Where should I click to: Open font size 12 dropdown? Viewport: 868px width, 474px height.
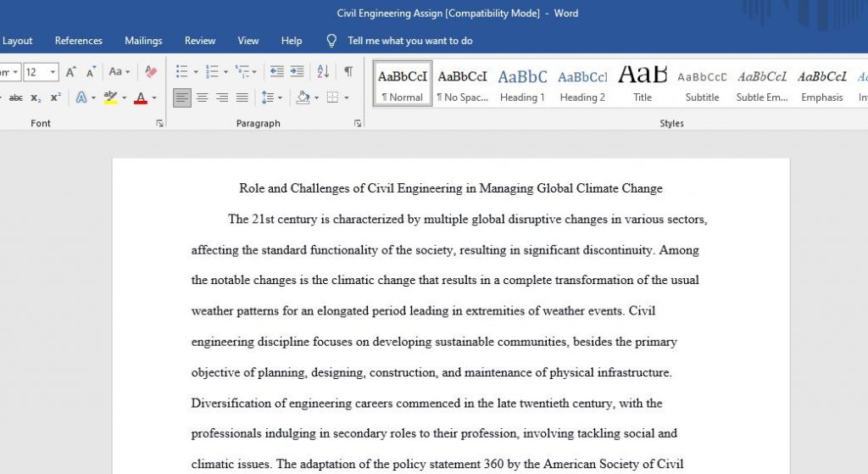point(53,72)
